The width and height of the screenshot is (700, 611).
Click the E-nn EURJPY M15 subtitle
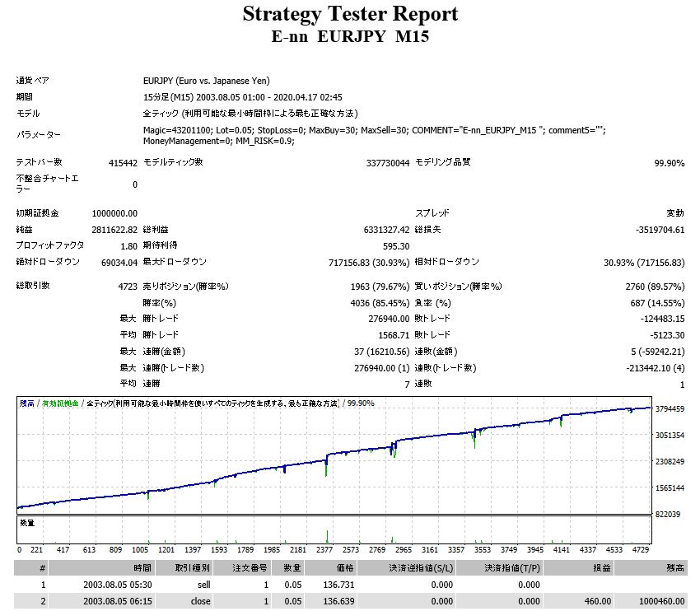tap(350, 36)
